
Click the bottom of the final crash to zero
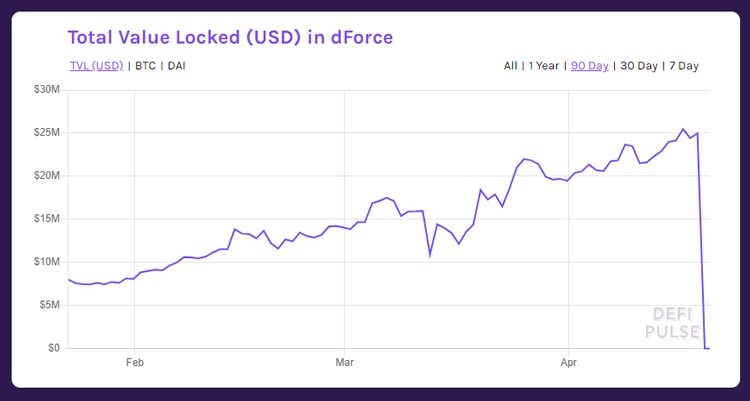[706, 347]
